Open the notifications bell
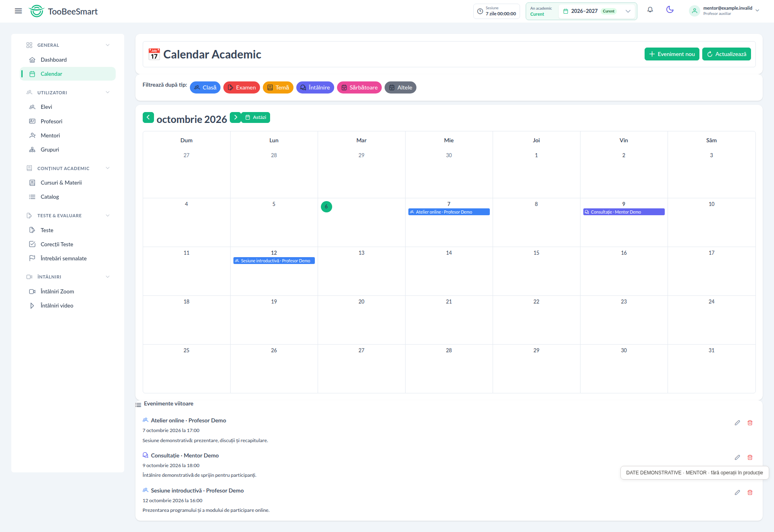 [650, 10]
